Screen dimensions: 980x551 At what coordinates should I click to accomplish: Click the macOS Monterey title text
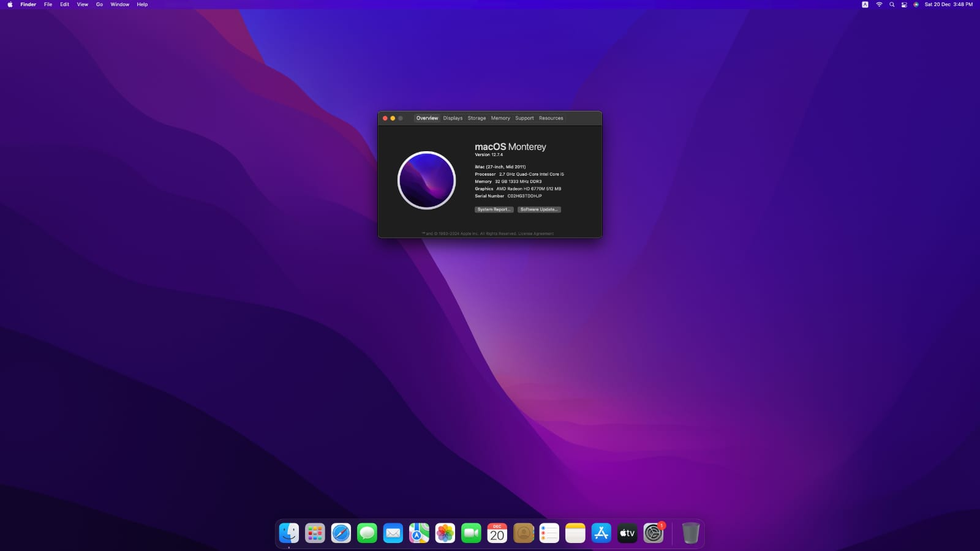510,147
